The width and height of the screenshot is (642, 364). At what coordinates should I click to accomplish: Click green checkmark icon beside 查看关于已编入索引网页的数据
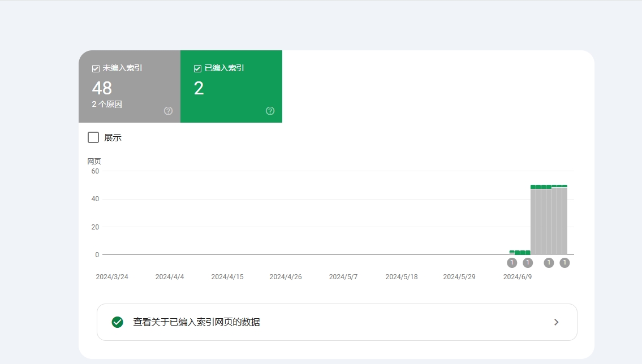pos(118,322)
